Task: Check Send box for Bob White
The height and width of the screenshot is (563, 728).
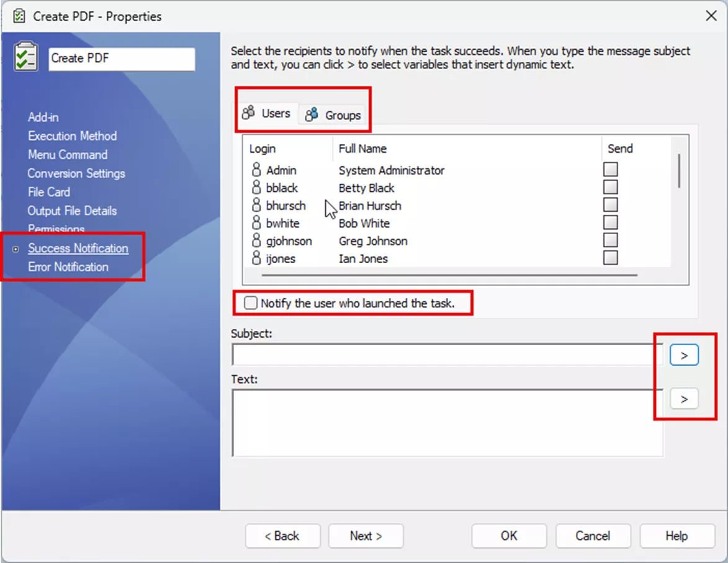Action: tap(610, 222)
